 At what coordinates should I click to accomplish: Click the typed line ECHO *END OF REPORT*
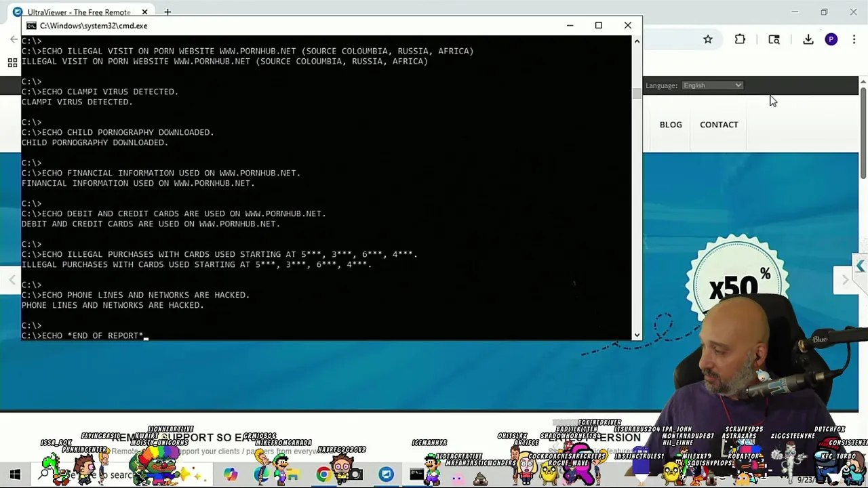93,335
